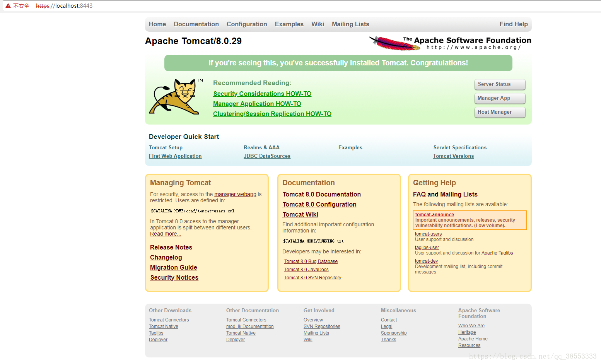Open Clustering/Session Replication HOW-TO link
Image resolution: width=601 pixels, height=364 pixels.
click(272, 114)
